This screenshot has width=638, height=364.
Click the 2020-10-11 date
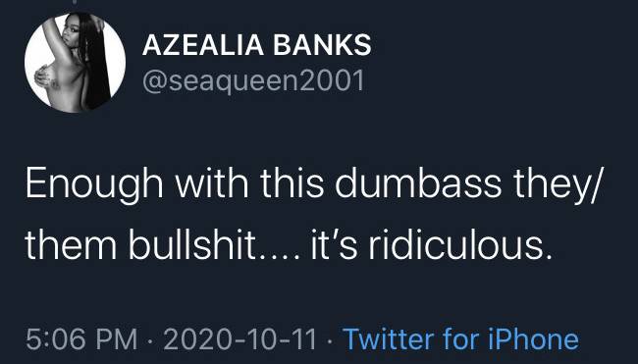click(x=240, y=339)
